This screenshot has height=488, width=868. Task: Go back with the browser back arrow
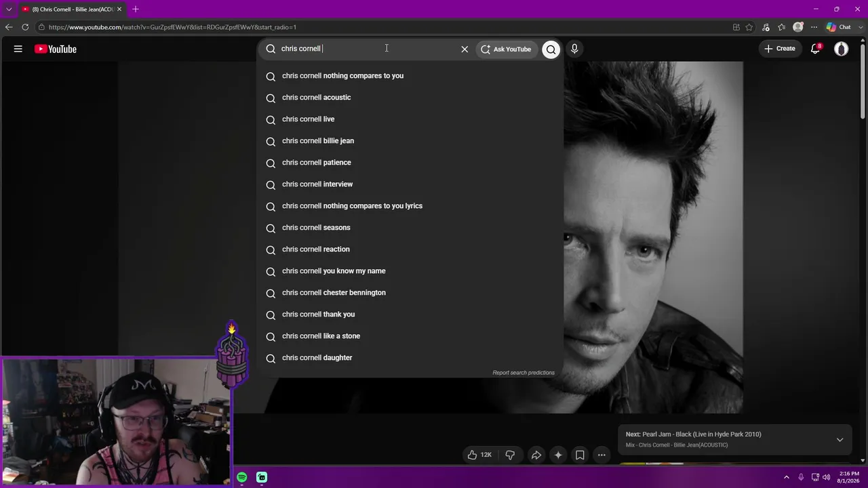pyautogui.click(x=9, y=27)
